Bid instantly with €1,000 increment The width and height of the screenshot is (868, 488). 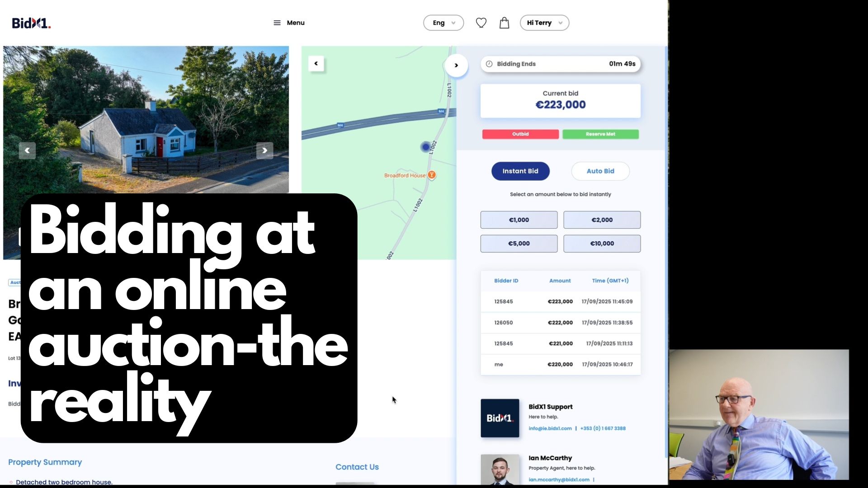(x=519, y=220)
